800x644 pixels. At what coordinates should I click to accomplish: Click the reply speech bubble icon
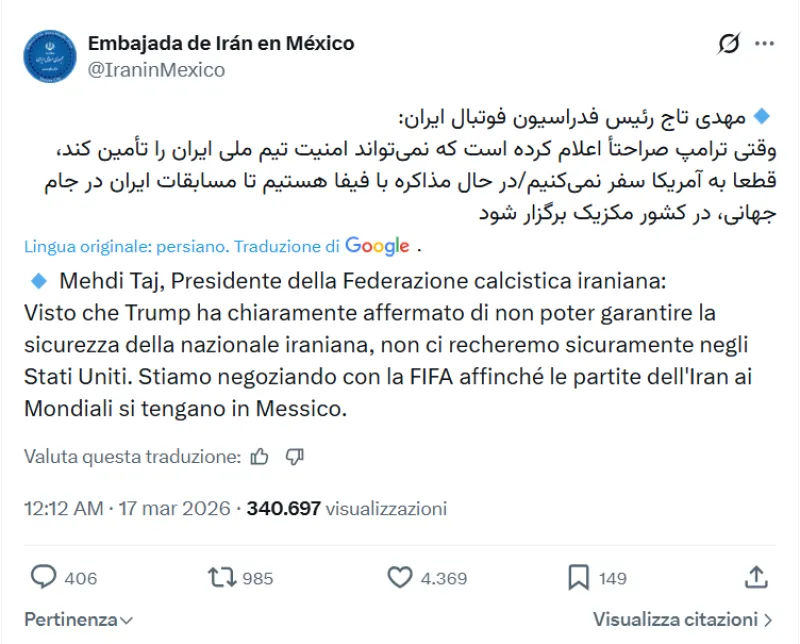(x=43, y=577)
